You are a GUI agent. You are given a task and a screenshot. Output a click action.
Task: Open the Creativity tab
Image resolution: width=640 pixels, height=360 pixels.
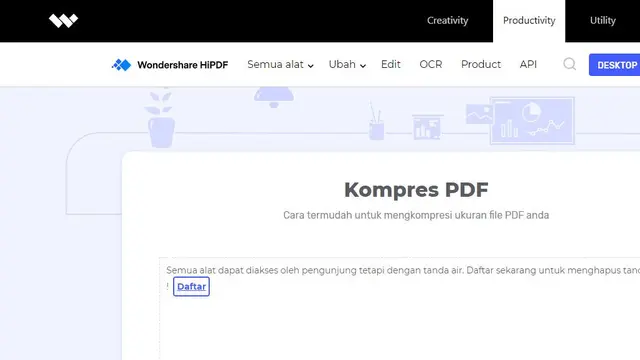(x=447, y=20)
